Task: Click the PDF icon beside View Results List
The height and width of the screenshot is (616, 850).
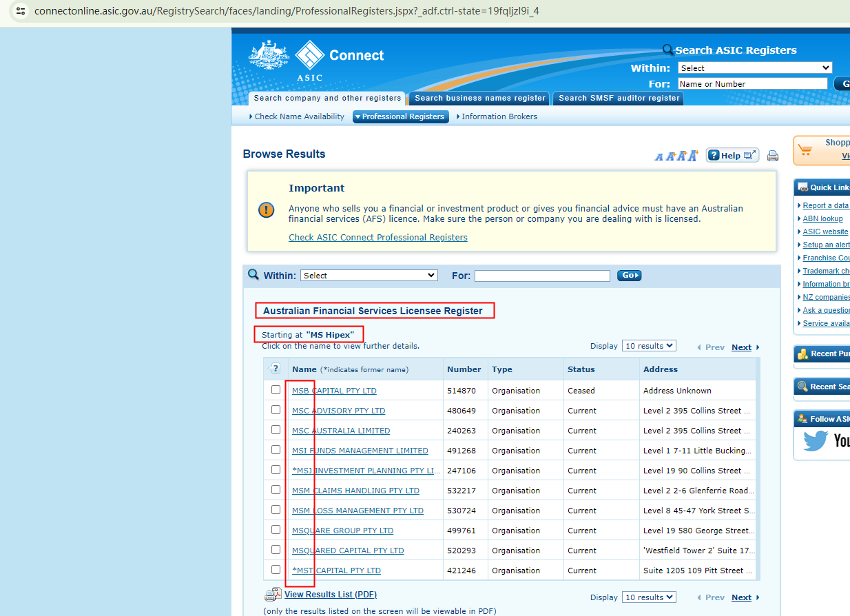Action: (273, 595)
